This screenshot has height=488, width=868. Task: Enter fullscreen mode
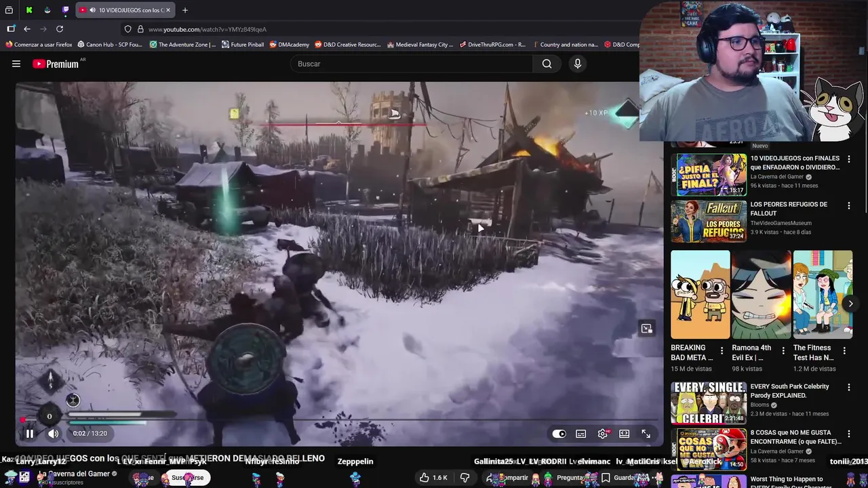coord(646,434)
